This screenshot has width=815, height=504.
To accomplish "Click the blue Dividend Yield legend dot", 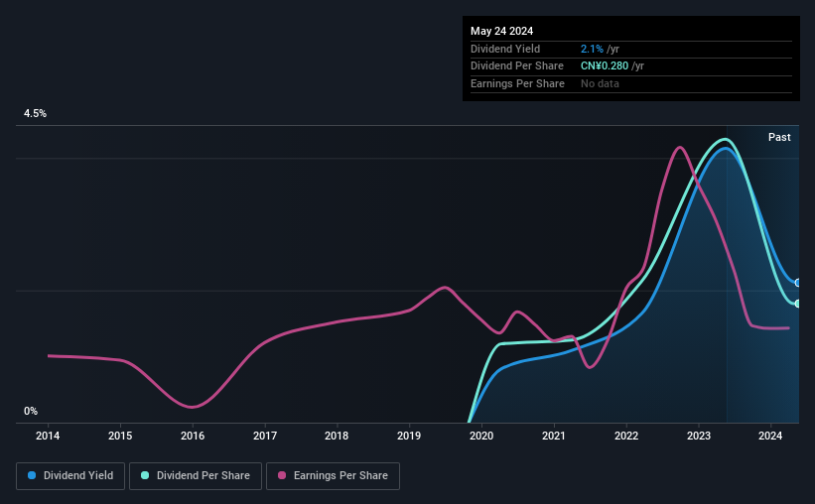I will point(32,475).
